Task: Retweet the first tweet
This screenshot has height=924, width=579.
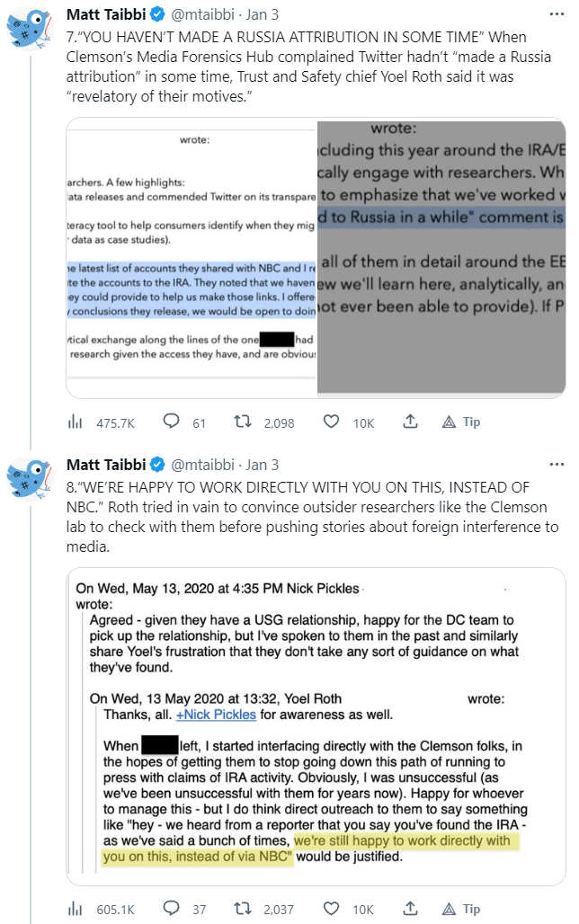Action: (243, 422)
